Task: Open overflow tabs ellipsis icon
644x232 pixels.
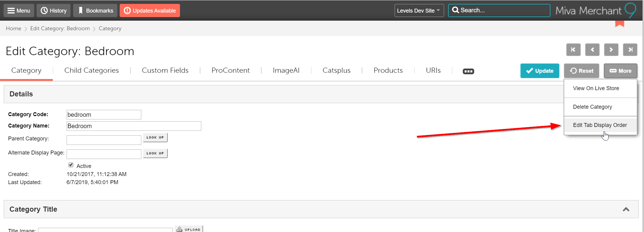Action: 468,71
